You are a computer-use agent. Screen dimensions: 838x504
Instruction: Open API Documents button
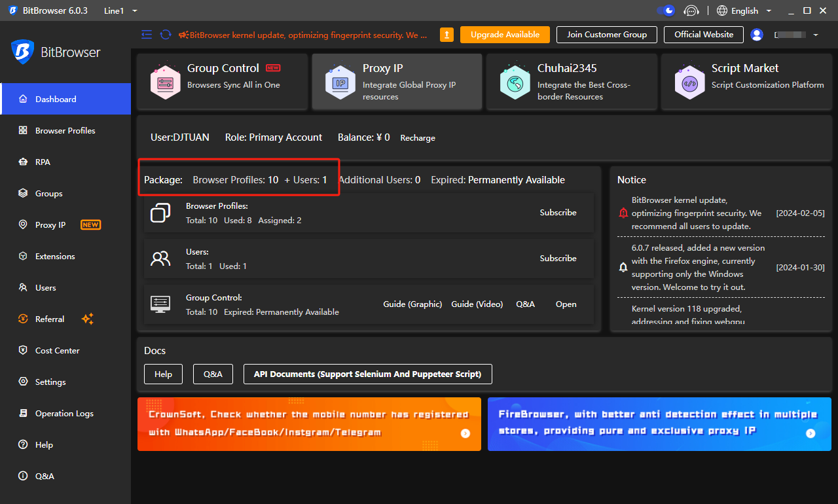pos(367,374)
